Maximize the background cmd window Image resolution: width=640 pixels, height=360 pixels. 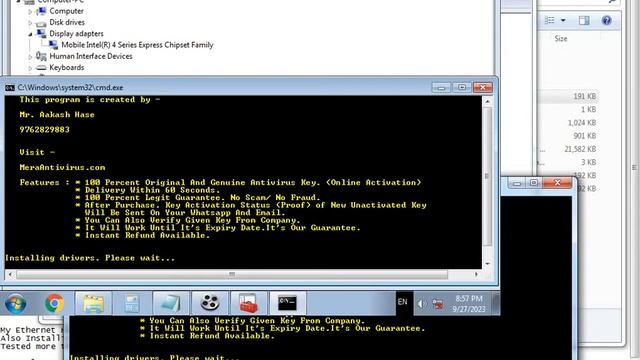533,183
